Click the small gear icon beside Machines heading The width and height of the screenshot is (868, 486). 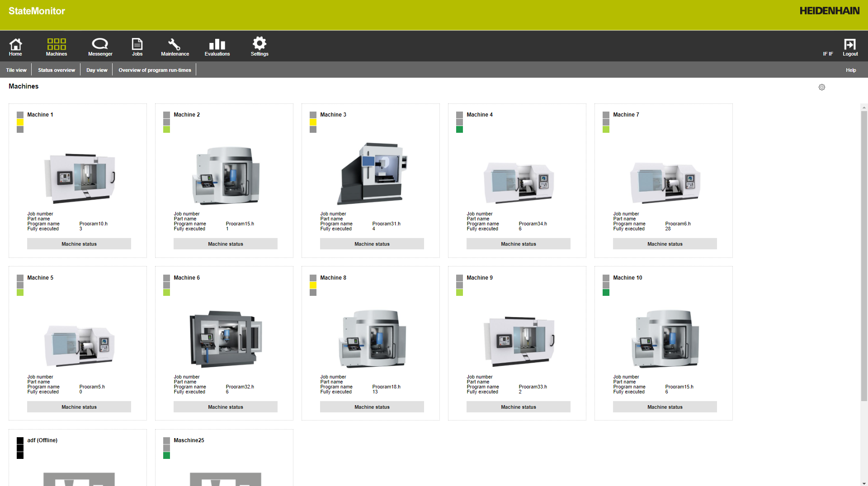pyautogui.click(x=822, y=87)
